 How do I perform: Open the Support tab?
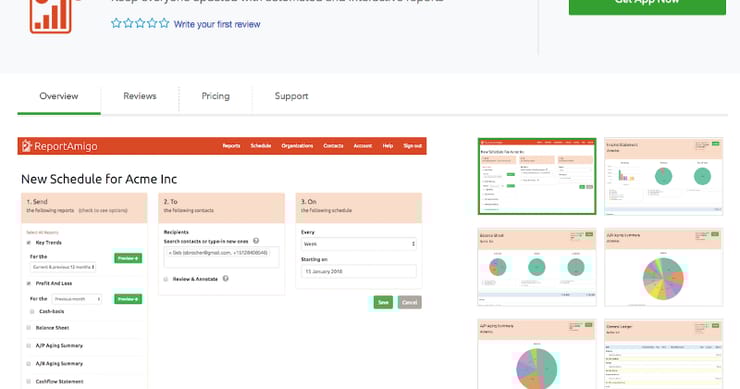[x=291, y=96]
